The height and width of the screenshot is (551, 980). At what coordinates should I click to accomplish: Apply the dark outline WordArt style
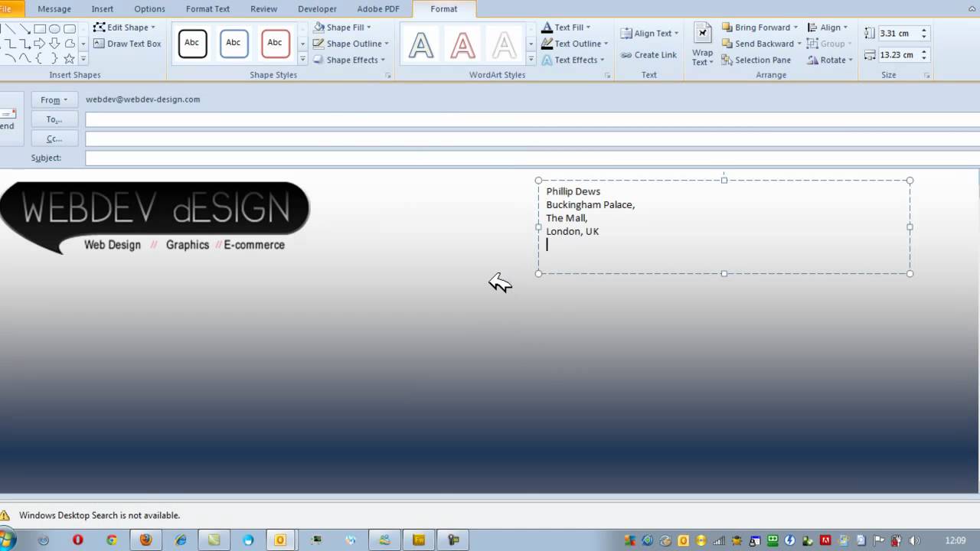click(421, 45)
